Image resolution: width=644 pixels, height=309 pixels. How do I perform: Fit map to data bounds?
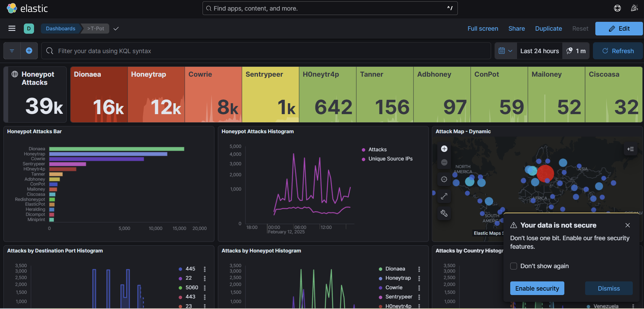444,179
